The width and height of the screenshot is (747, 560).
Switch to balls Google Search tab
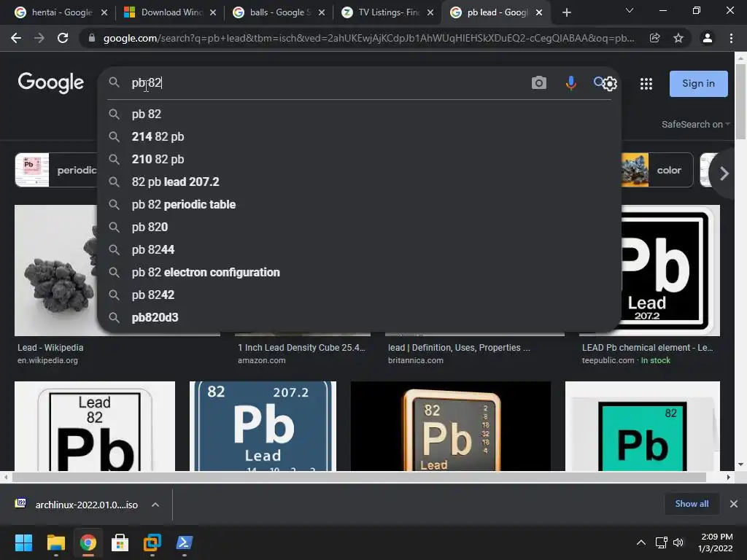pos(280,12)
